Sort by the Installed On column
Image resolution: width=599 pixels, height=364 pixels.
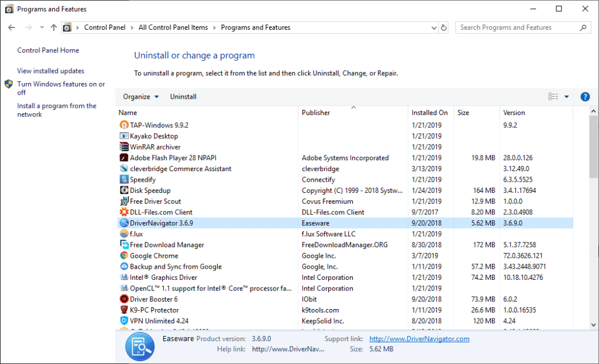point(431,113)
